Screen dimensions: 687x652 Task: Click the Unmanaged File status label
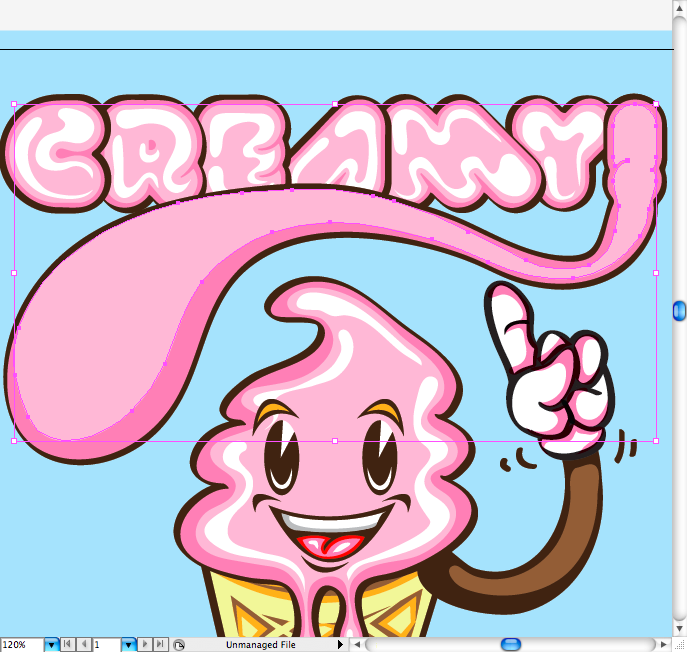click(x=260, y=645)
